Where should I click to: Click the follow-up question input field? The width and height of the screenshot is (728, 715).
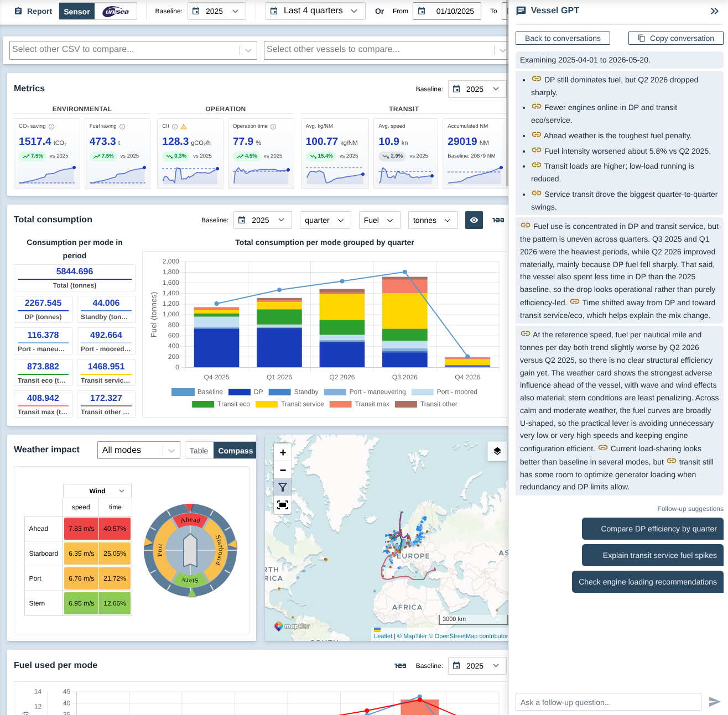(x=609, y=702)
